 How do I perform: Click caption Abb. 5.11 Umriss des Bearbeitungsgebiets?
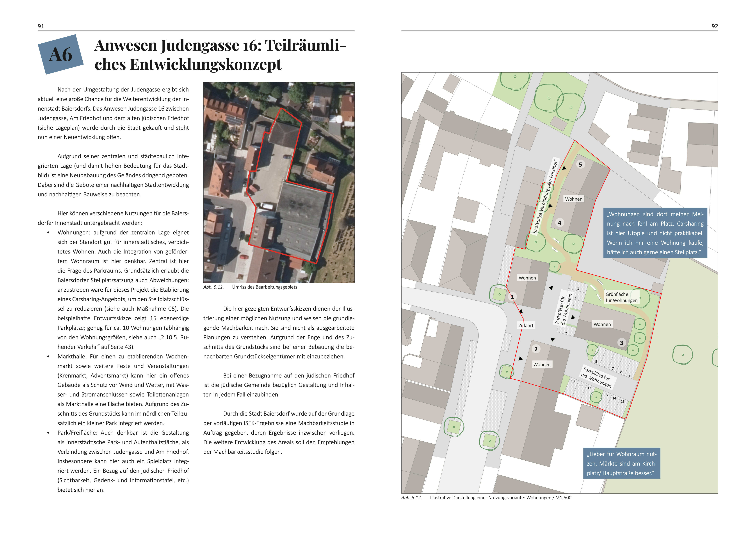tap(250, 287)
